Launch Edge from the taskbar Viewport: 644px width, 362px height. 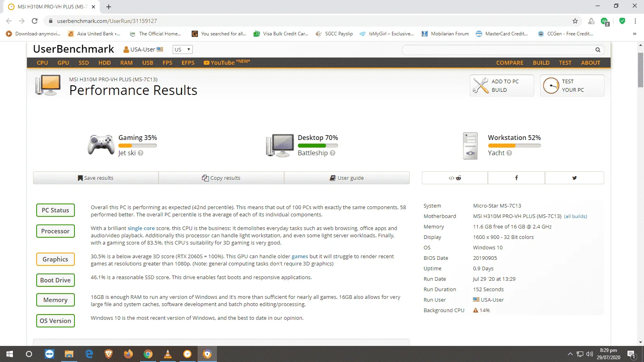[89, 354]
